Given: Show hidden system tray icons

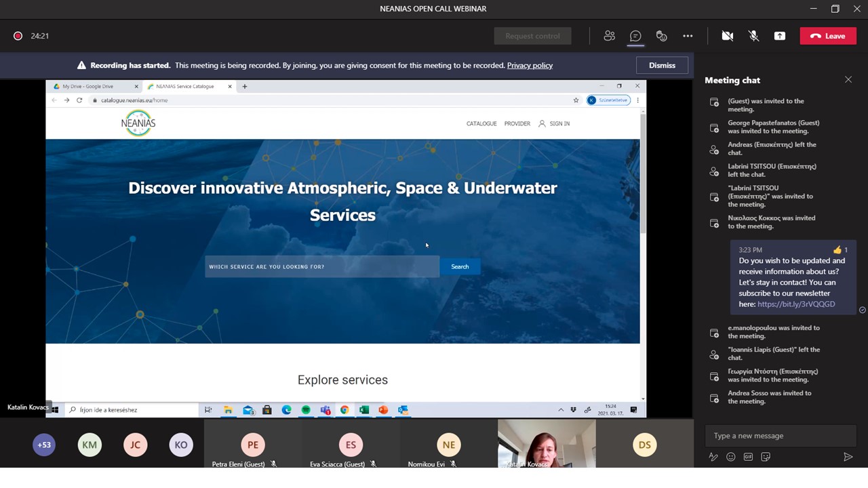Looking at the screenshot, I should tap(561, 410).
